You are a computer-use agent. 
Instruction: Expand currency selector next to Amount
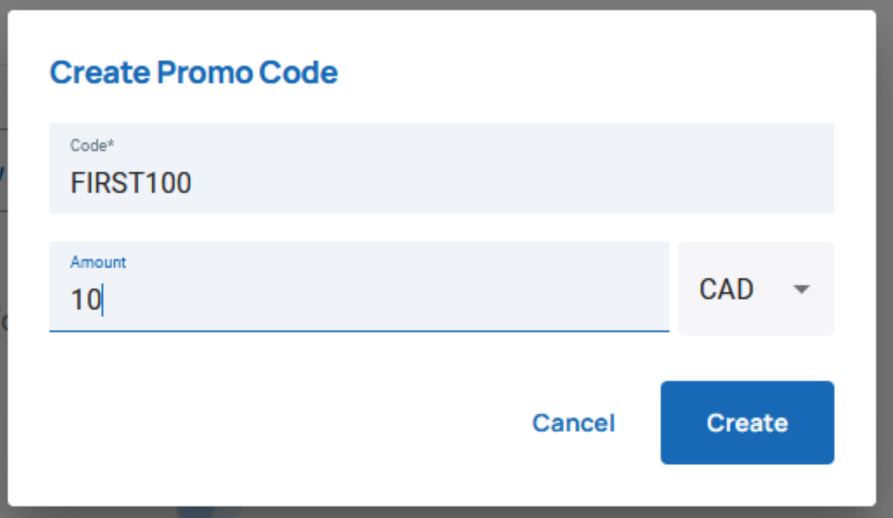click(756, 289)
